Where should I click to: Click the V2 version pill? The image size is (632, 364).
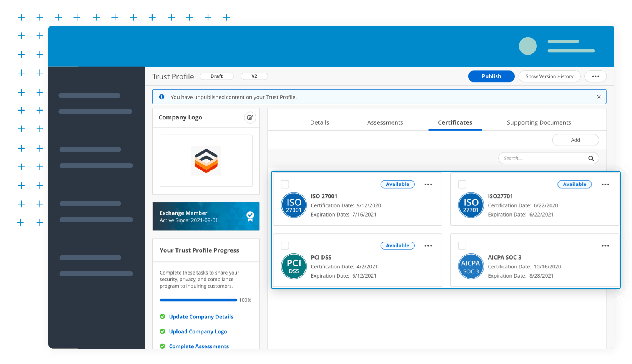(254, 76)
